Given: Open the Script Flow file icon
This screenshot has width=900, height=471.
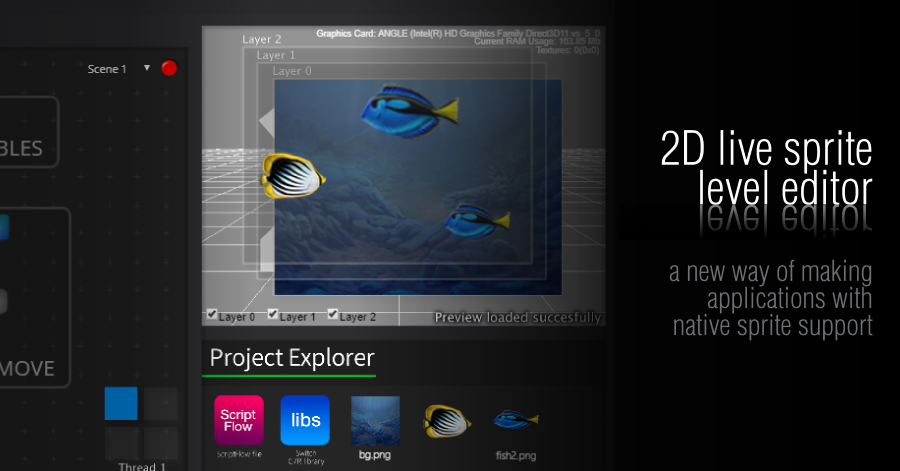Looking at the screenshot, I should pos(239,420).
